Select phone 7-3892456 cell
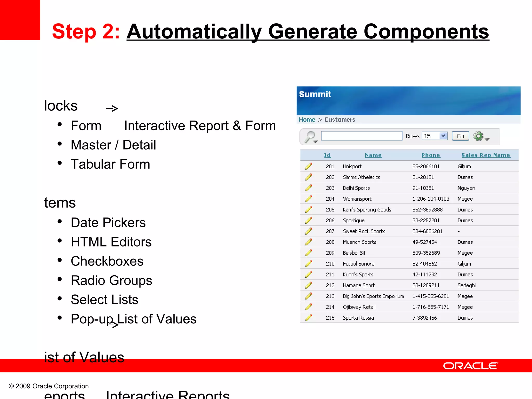Image resolution: width=532 pixels, height=399 pixels. tap(425, 318)
